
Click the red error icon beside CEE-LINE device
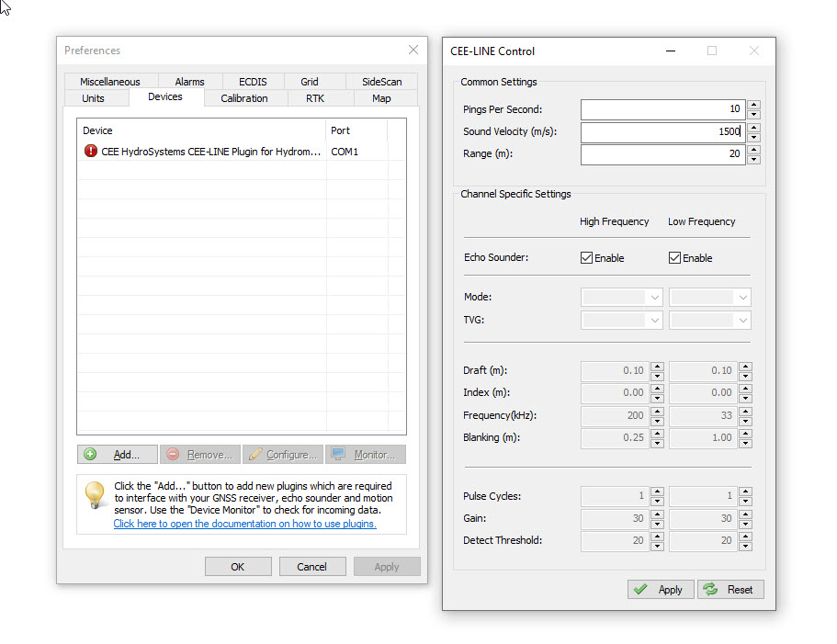point(91,151)
